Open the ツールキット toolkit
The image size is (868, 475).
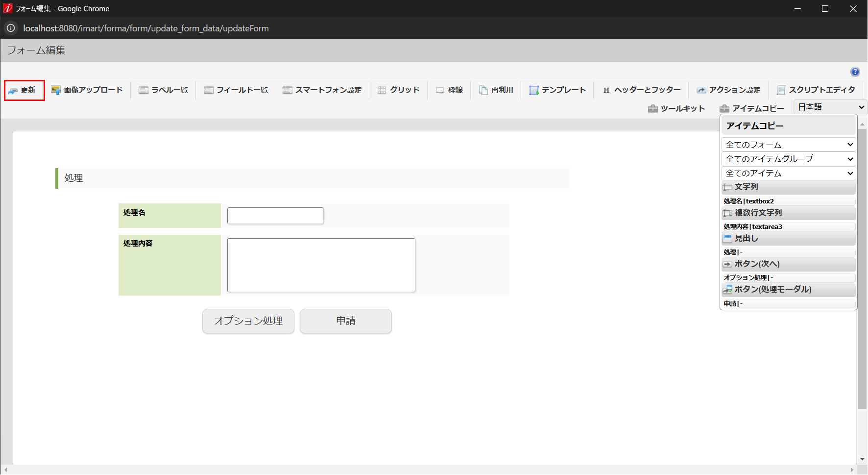point(676,108)
